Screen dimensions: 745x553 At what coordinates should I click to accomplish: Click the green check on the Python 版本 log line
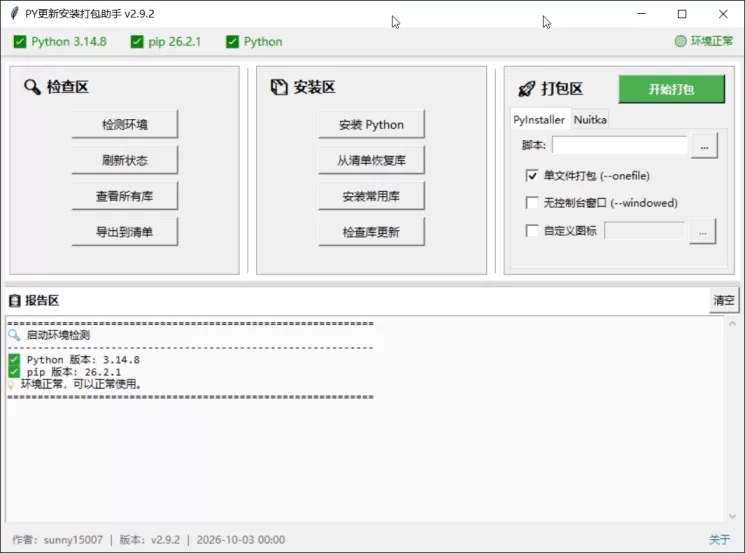(14, 359)
